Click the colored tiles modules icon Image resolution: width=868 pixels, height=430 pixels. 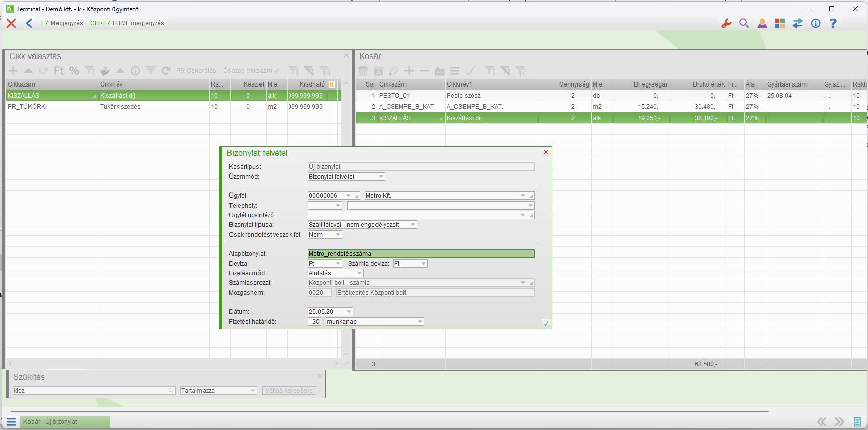[x=779, y=23]
